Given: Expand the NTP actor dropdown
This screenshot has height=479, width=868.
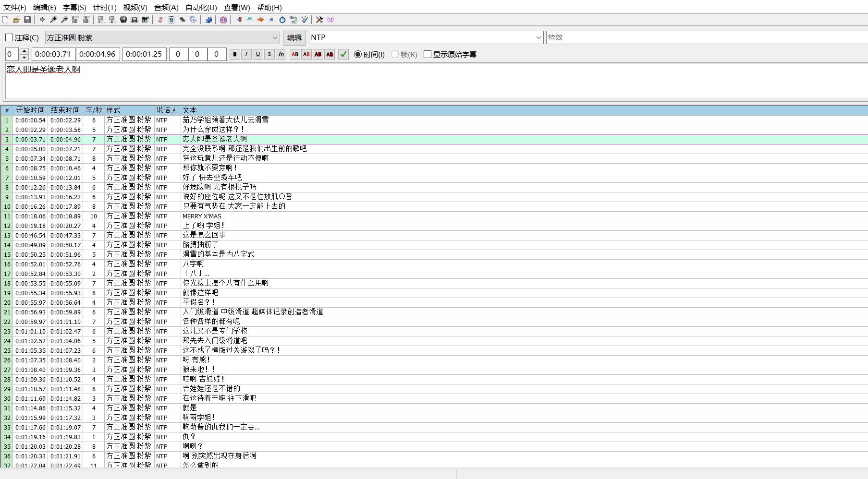Looking at the screenshot, I should click(538, 37).
